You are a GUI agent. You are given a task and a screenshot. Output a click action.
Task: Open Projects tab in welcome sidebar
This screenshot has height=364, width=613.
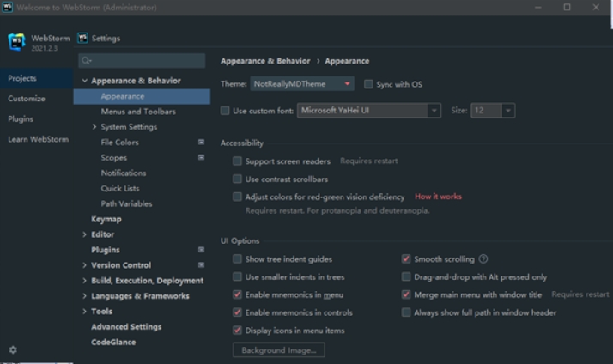point(37,78)
